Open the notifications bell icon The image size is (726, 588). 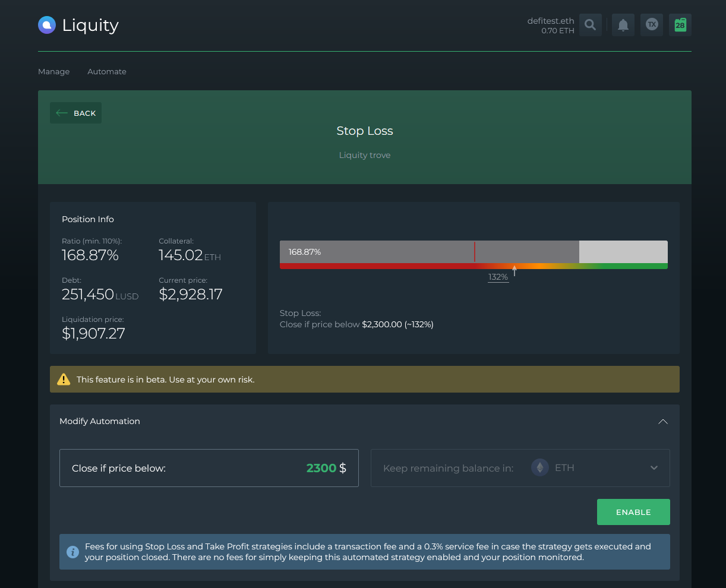pos(623,25)
